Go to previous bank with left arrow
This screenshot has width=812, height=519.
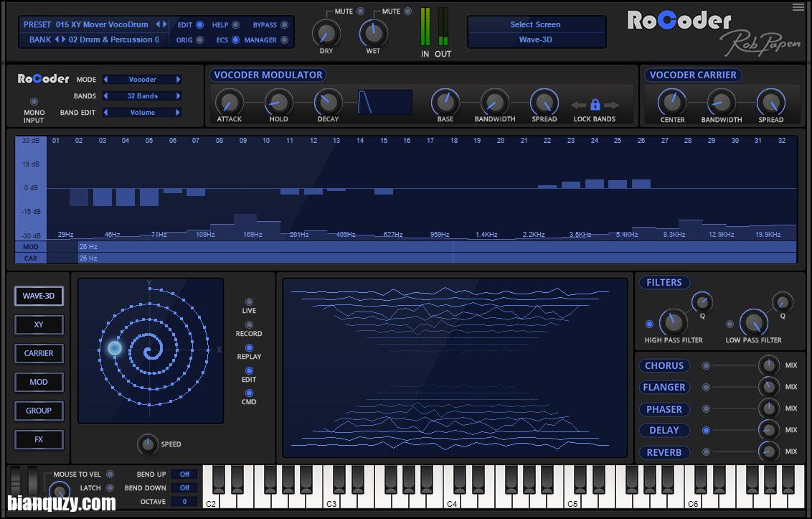coord(57,39)
